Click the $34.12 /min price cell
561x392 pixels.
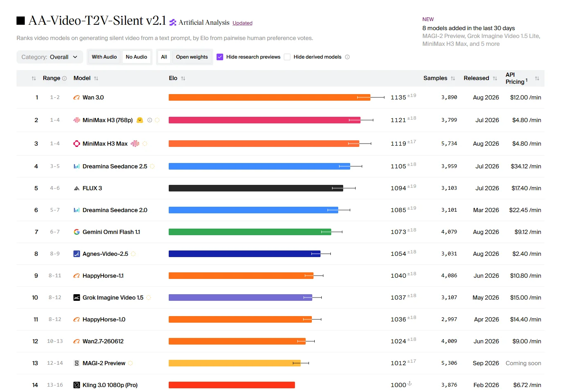point(526,166)
